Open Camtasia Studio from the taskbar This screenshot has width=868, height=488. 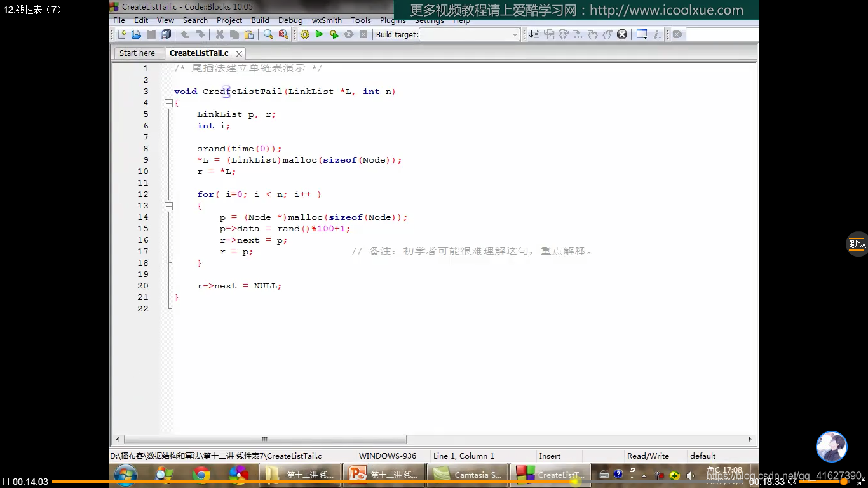point(466,474)
